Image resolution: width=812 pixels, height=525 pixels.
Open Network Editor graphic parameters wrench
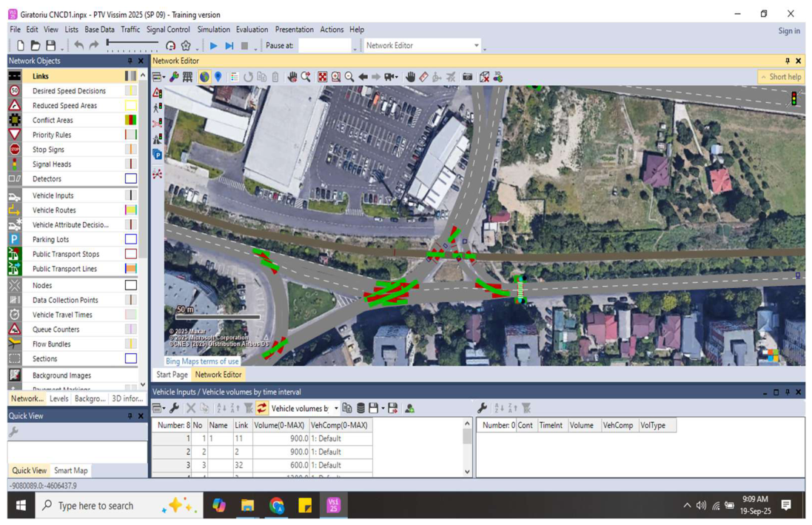tap(174, 77)
